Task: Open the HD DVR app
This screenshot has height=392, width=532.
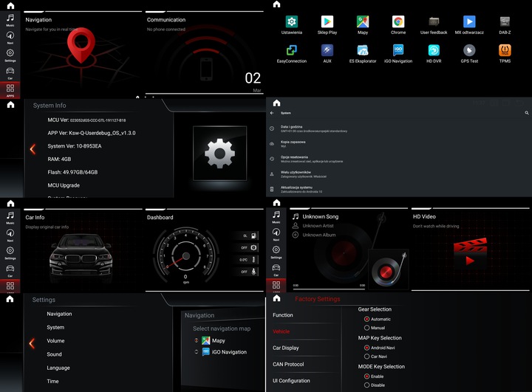Action: (434, 51)
